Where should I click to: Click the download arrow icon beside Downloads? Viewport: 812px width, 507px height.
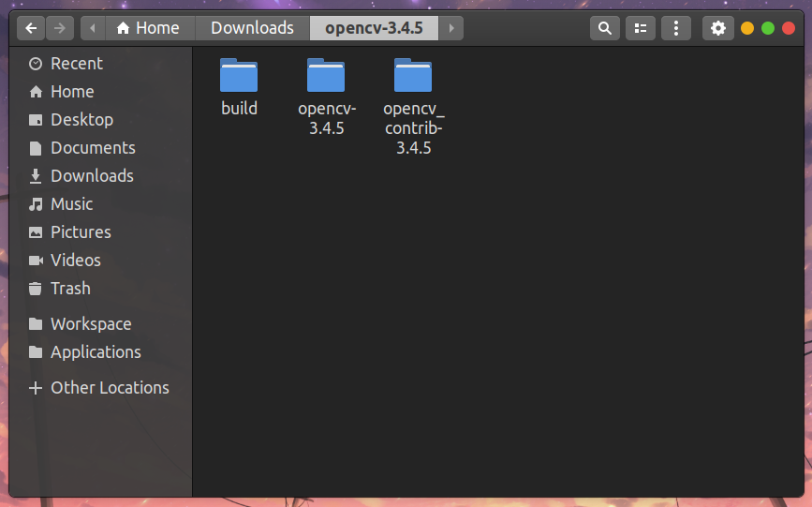coord(36,176)
